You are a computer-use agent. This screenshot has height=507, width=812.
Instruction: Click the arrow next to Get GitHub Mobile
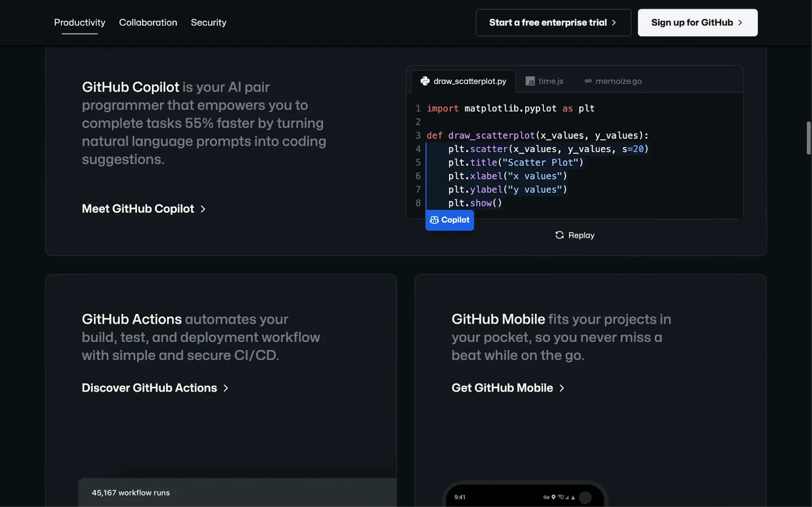562,388
